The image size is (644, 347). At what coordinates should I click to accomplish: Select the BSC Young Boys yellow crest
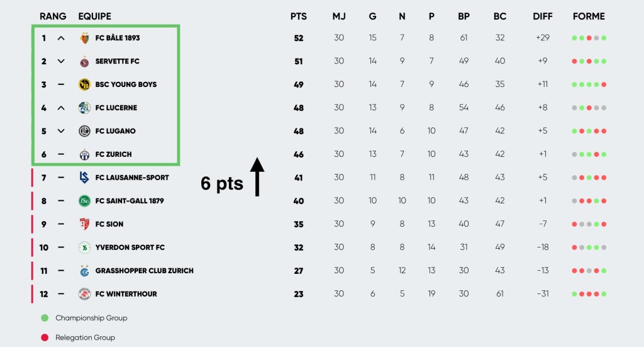pyautogui.click(x=84, y=84)
